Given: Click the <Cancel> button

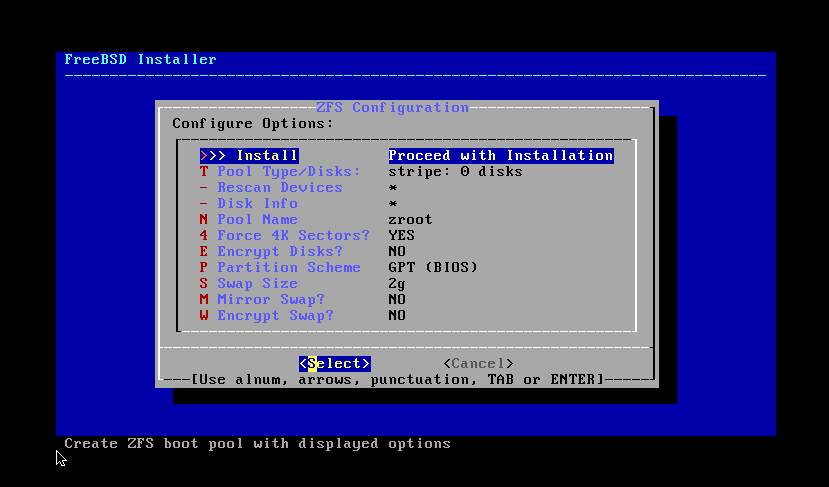Looking at the screenshot, I should 478,364.
